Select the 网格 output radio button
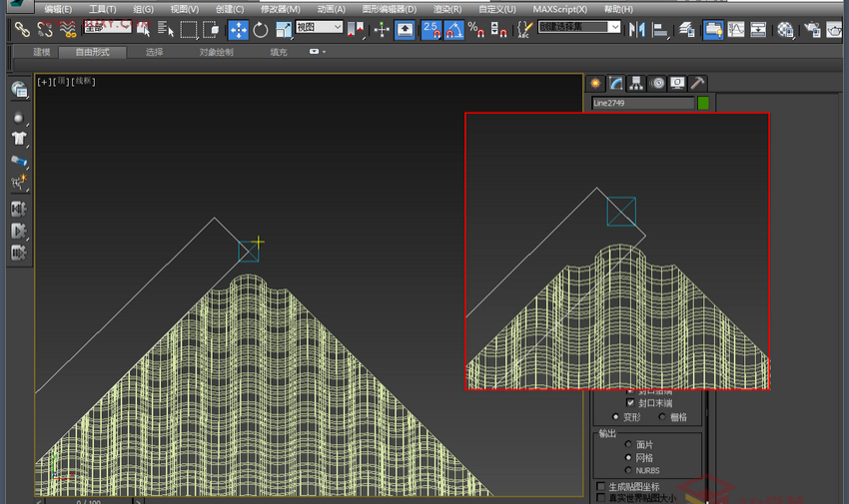The image size is (849, 504). (628, 457)
